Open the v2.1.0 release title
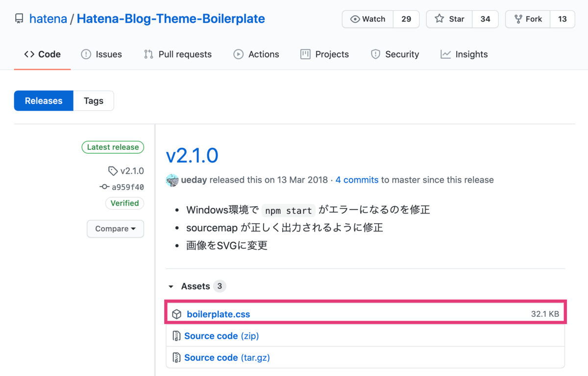Image resolution: width=588 pixels, height=376 pixels. coord(192,156)
